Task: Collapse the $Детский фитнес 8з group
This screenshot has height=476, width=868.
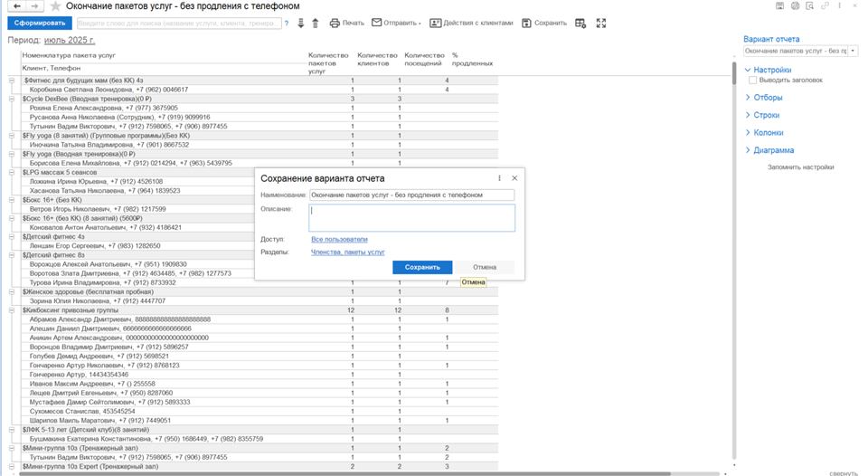Action: click(x=12, y=255)
